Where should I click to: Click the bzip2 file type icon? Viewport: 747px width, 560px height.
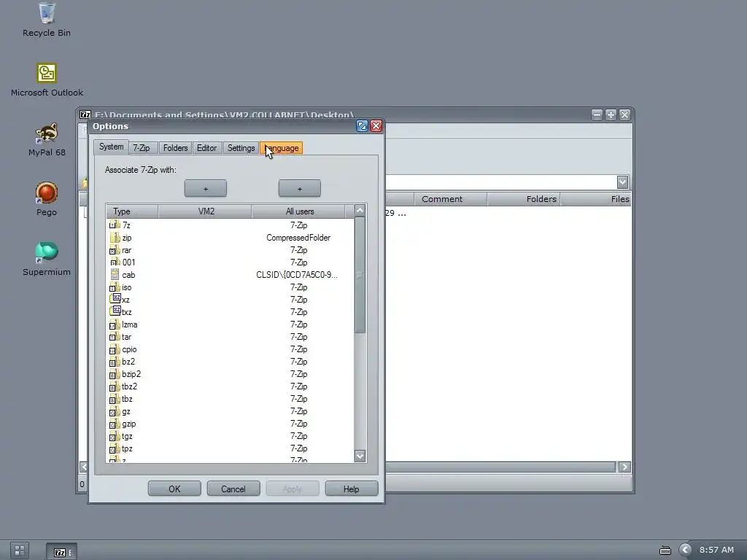click(x=115, y=374)
